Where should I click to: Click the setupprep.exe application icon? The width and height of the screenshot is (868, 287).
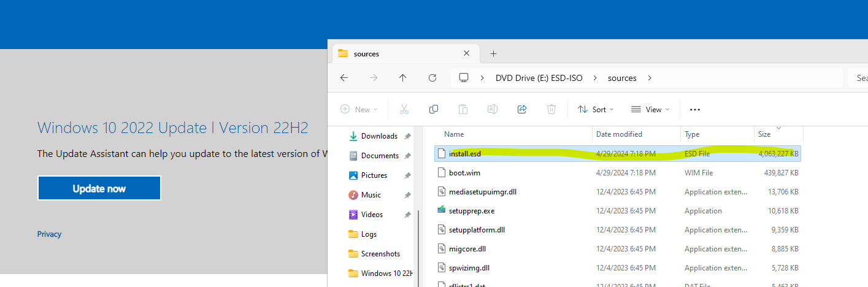point(441,210)
